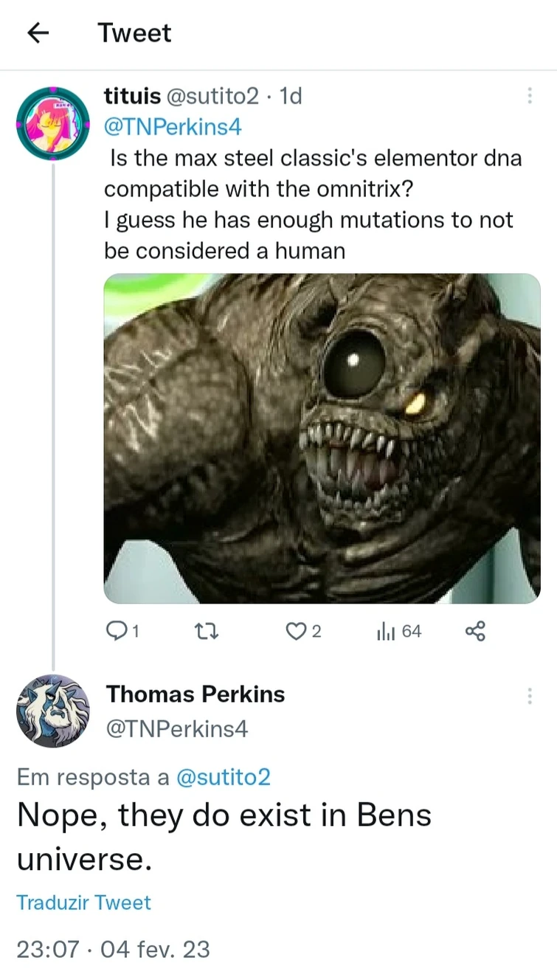Tap the share icon on tituis tweet
Viewport: 557px width, 980px height.
coord(476,631)
